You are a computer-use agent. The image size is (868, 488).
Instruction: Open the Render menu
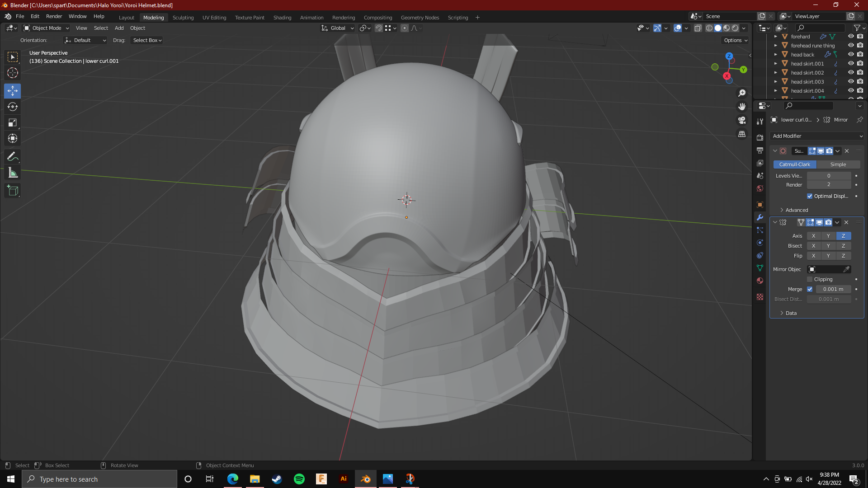point(54,16)
